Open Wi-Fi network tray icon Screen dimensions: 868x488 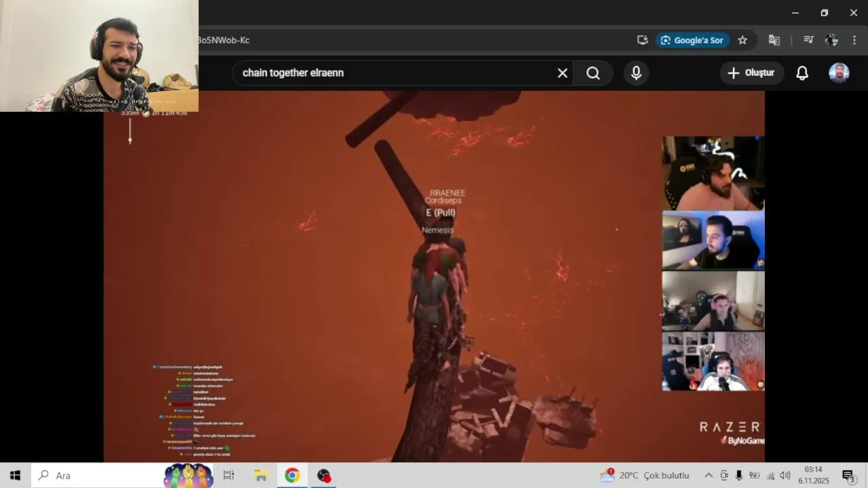coord(770,475)
